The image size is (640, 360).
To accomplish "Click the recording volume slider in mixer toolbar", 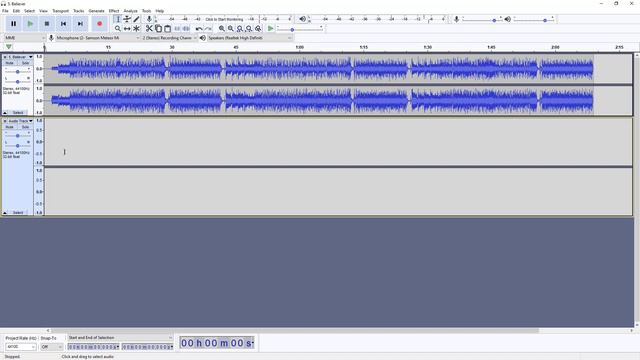I will (x=482, y=20).
